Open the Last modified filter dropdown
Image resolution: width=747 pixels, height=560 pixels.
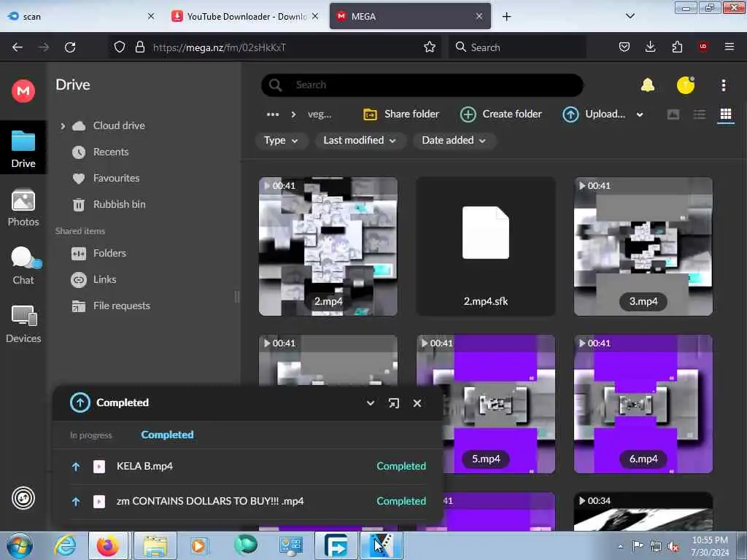pyautogui.click(x=359, y=141)
